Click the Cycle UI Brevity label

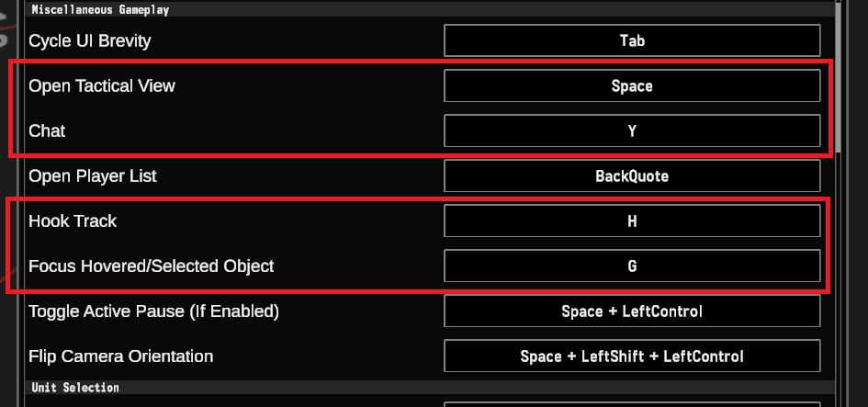[x=90, y=40]
